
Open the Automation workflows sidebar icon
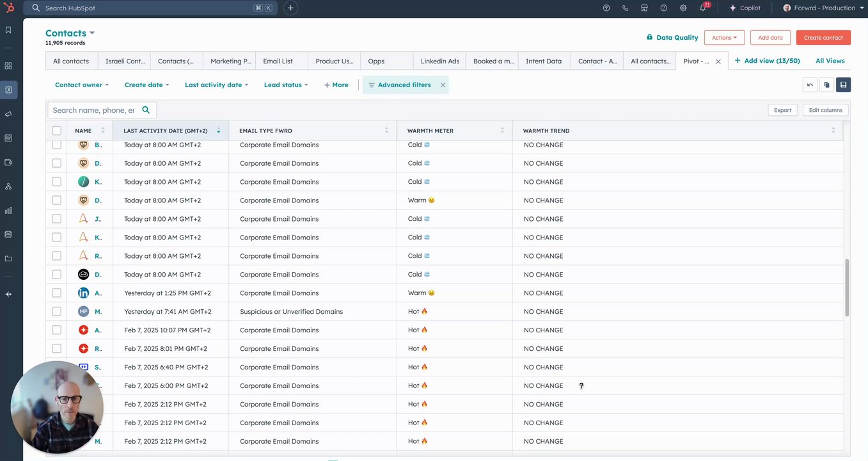click(x=8, y=186)
